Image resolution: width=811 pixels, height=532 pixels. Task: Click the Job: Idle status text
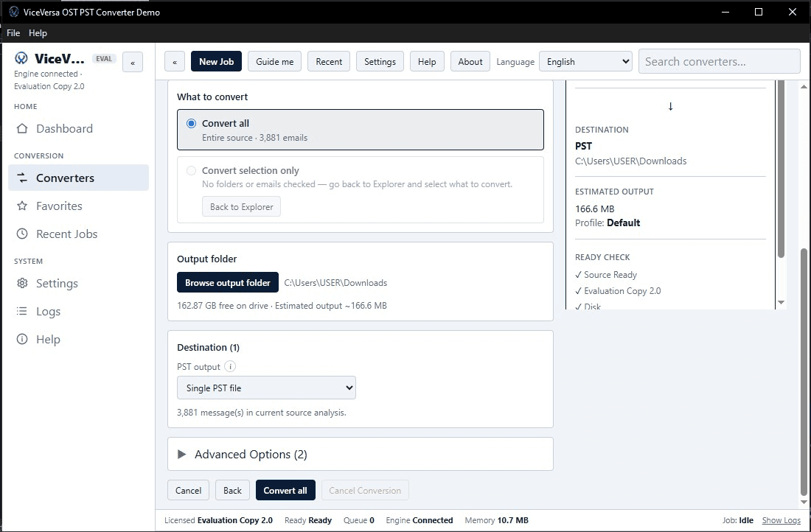(738, 520)
